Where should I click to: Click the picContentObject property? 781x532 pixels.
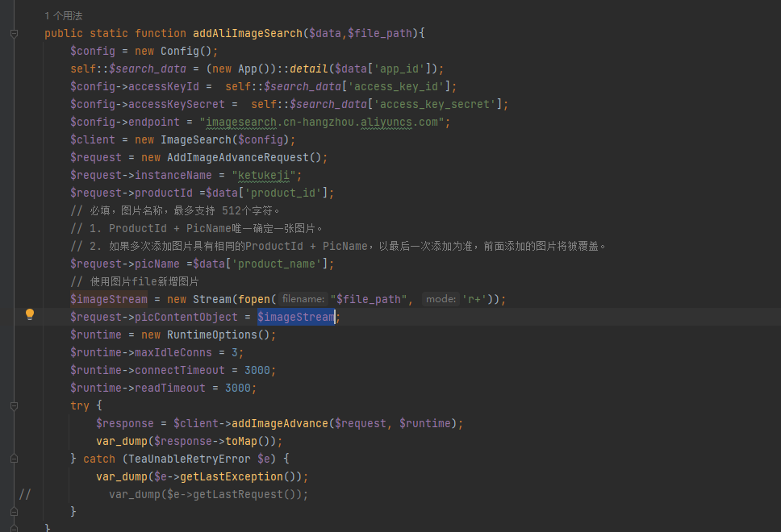coord(186,317)
